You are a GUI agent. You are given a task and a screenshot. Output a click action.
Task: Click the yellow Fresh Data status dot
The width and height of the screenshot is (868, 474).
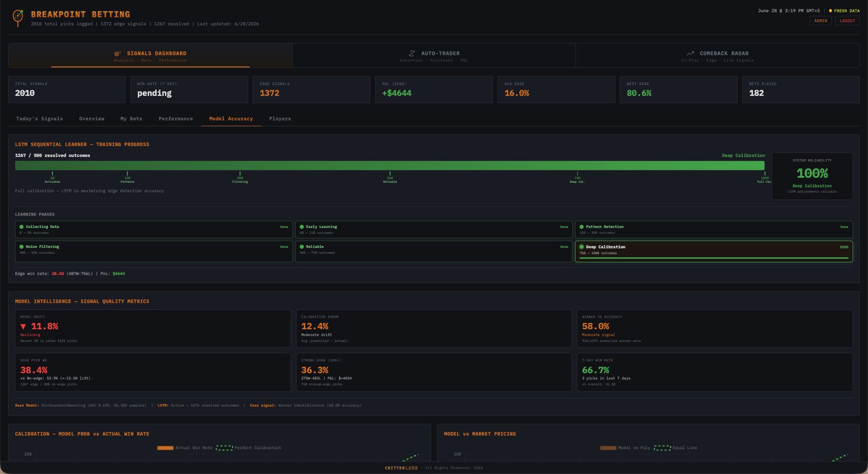(830, 10)
